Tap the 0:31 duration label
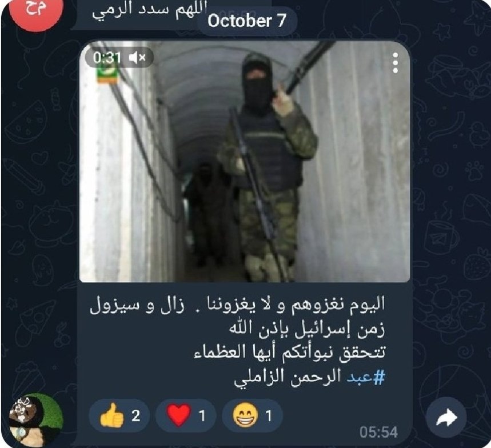Screen dimensions: 491x448 coord(107,58)
